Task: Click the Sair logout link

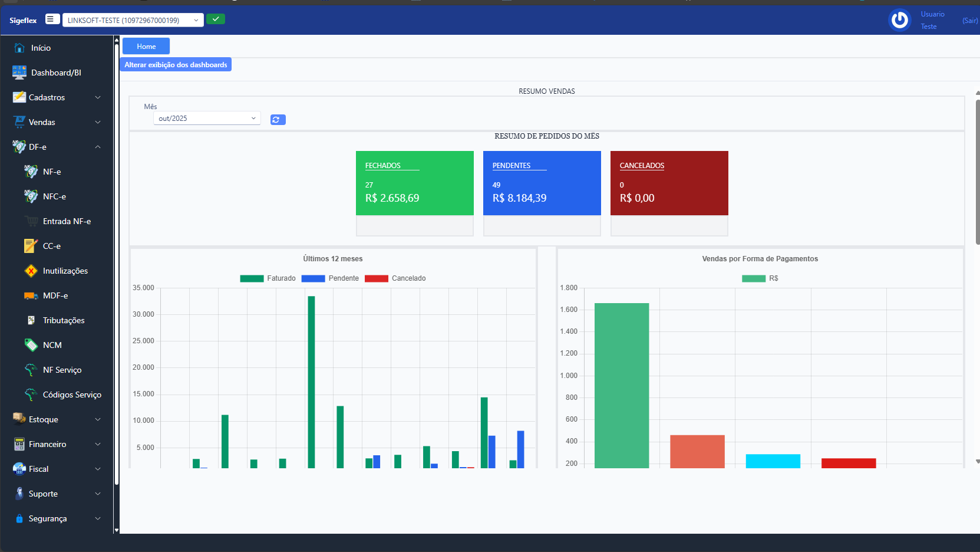Action: (970, 21)
